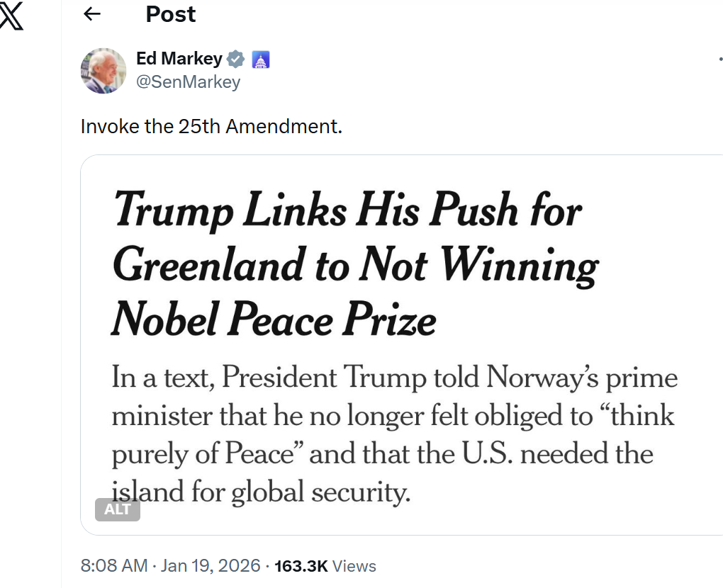The width and height of the screenshot is (723, 588).
Task: Open the 8:08 AM timestamp link
Action: [x=114, y=566]
